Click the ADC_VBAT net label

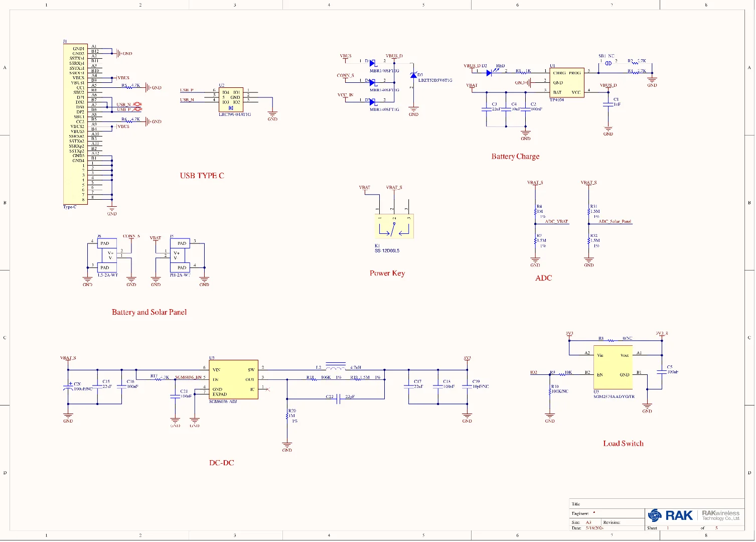[556, 221]
